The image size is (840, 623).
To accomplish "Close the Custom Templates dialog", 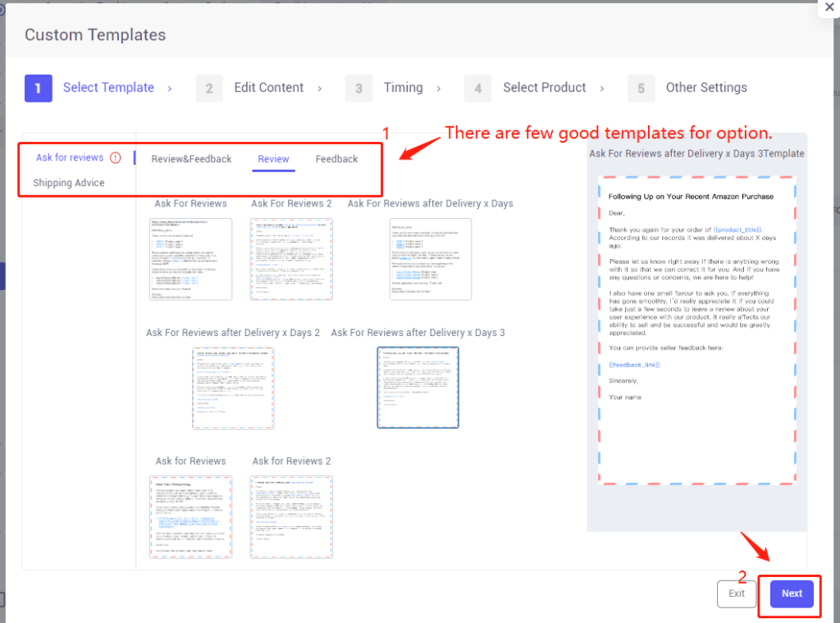I will point(829,8).
